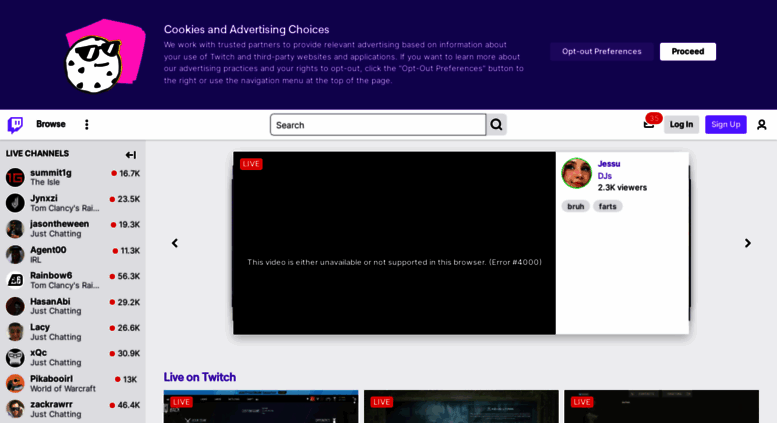
Task: Show next featured stream
Action: point(748,243)
